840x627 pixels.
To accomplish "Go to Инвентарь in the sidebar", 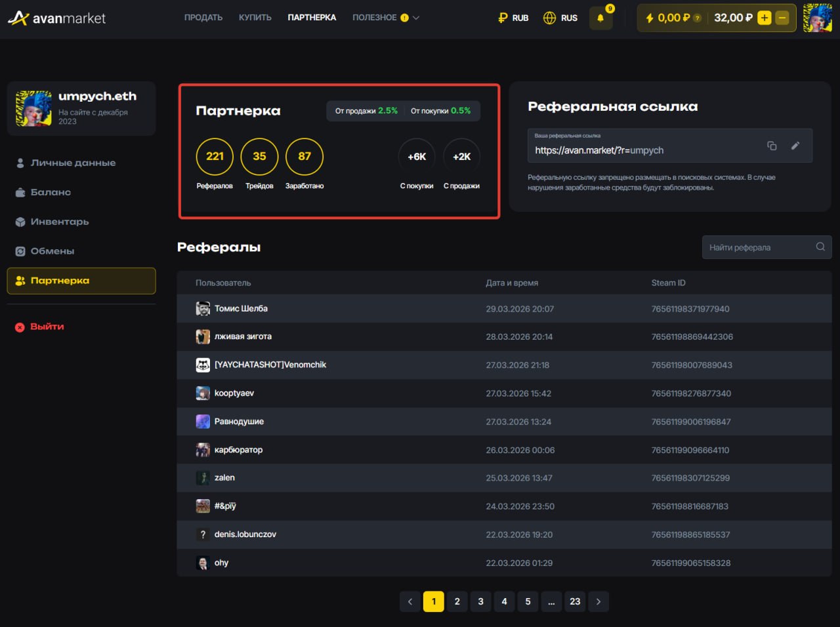I will [x=60, y=222].
